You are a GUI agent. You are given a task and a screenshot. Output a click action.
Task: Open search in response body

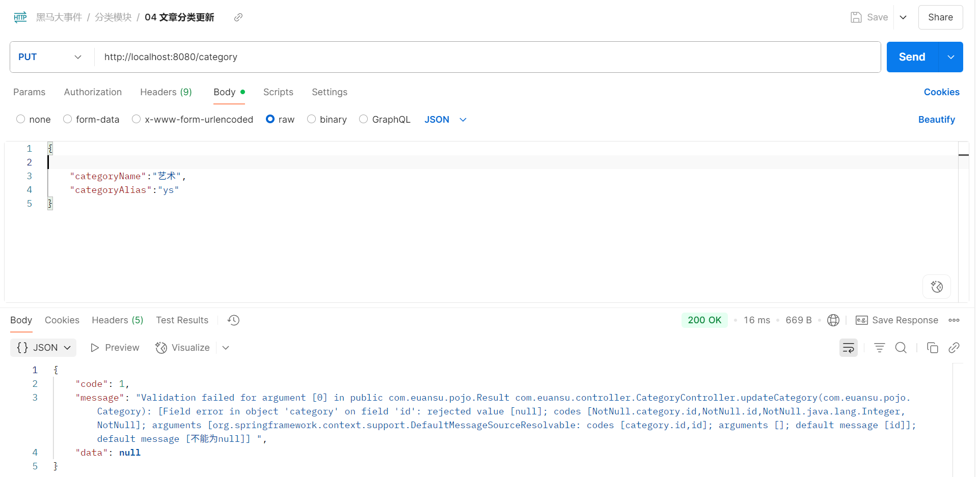click(x=901, y=348)
